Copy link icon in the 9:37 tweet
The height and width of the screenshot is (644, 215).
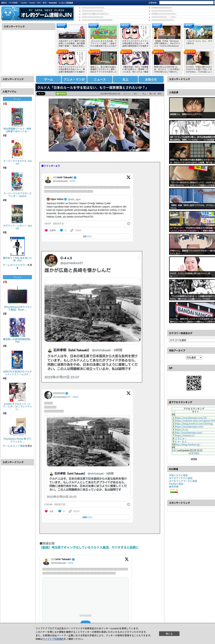click(72, 230)
